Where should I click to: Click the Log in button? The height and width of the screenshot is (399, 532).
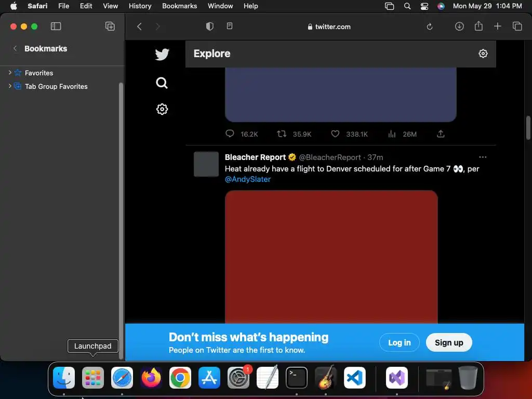tap(400, 343)
